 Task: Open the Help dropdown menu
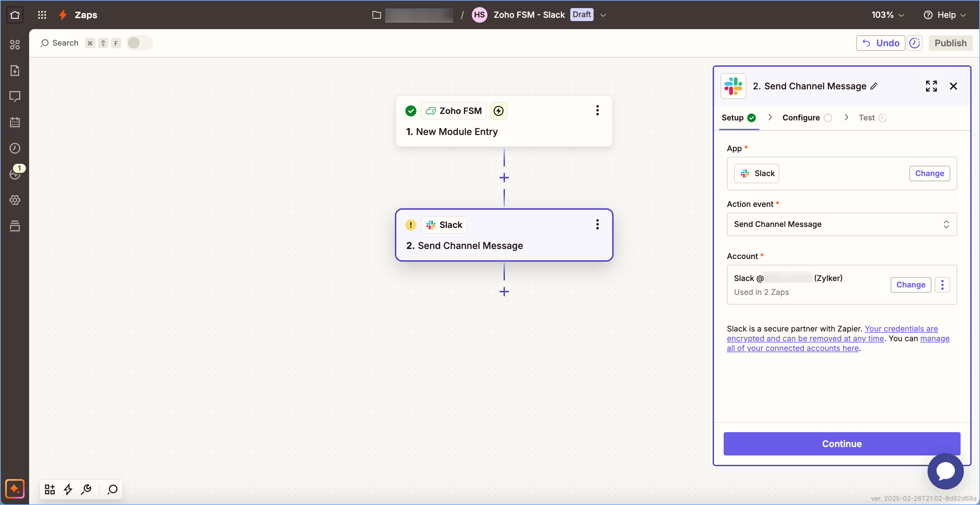(x=945, y=15)
